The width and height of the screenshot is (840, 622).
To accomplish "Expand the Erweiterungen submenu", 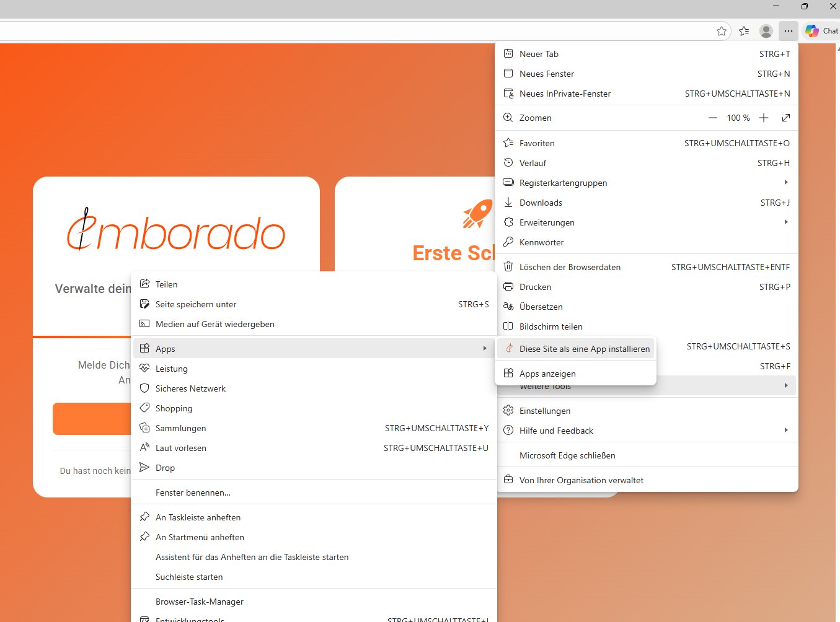I will tap(785, 222).
